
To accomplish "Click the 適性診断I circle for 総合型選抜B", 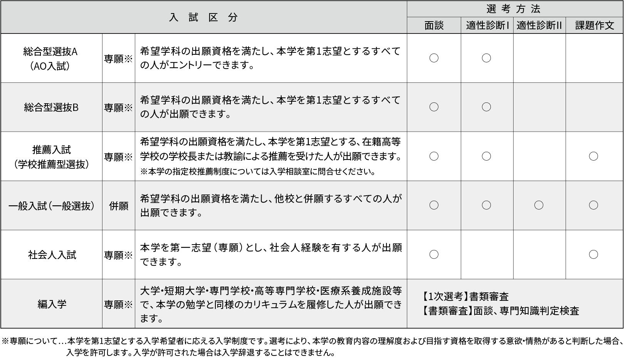I will [486, 107].
